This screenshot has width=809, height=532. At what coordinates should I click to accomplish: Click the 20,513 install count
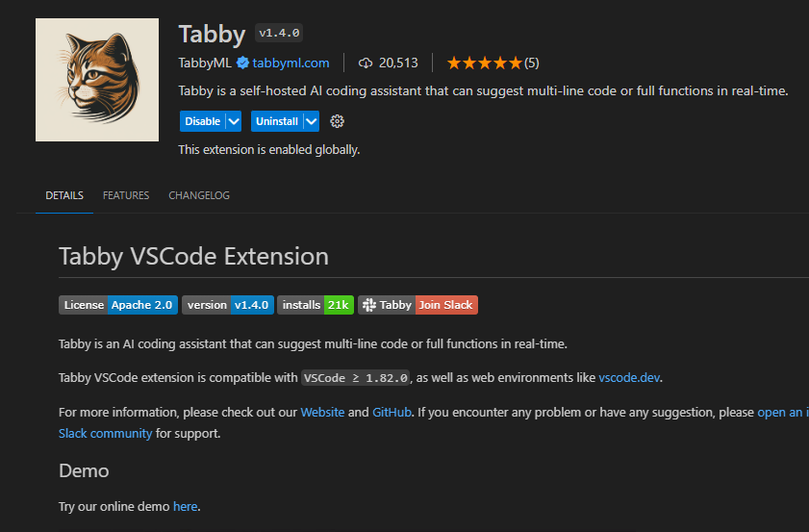[398, 63]
